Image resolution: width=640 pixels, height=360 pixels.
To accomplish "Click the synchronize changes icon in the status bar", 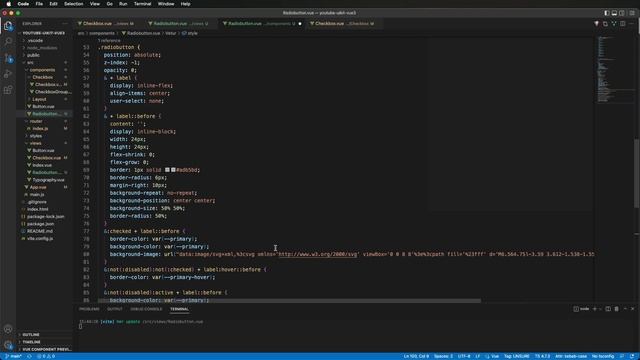I will pyautogui.click(x=29, y=356).
